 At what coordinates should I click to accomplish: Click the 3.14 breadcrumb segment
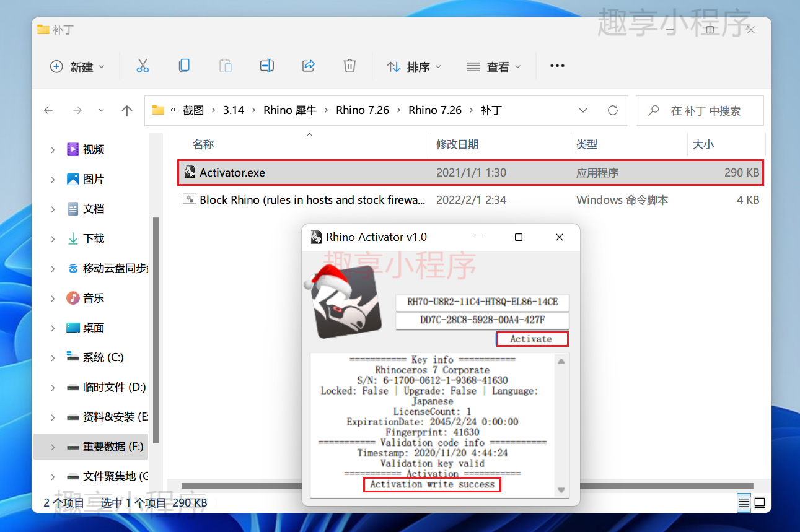[234, 110]
